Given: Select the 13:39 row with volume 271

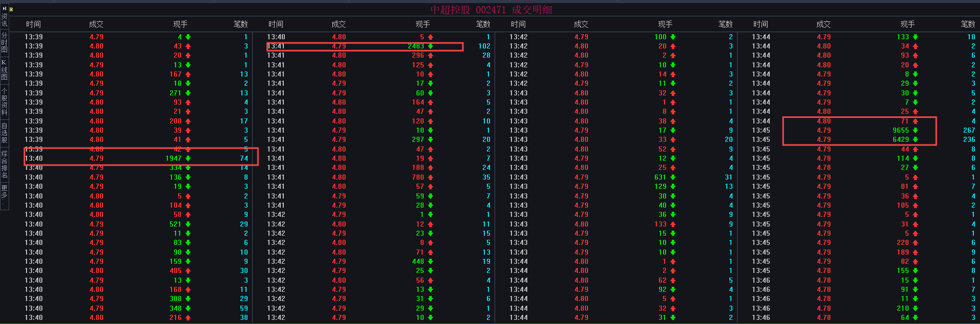Looking at the screenshot, I should pos(136,93).
